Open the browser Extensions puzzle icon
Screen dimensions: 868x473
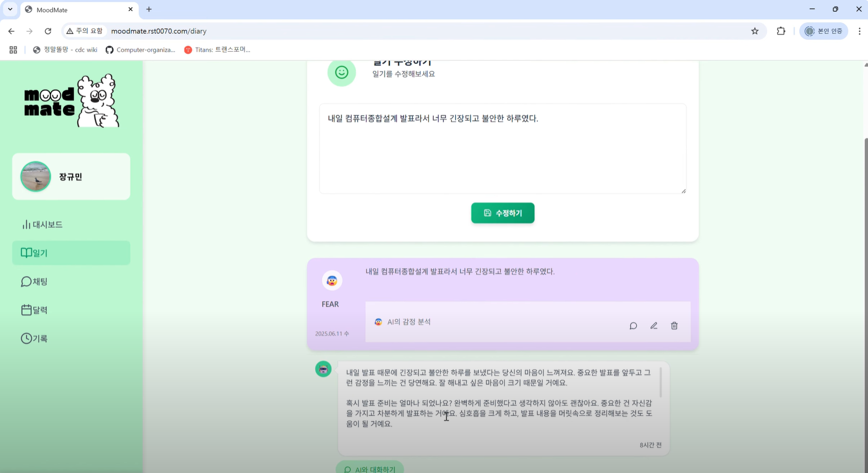[x=781, y=31]
